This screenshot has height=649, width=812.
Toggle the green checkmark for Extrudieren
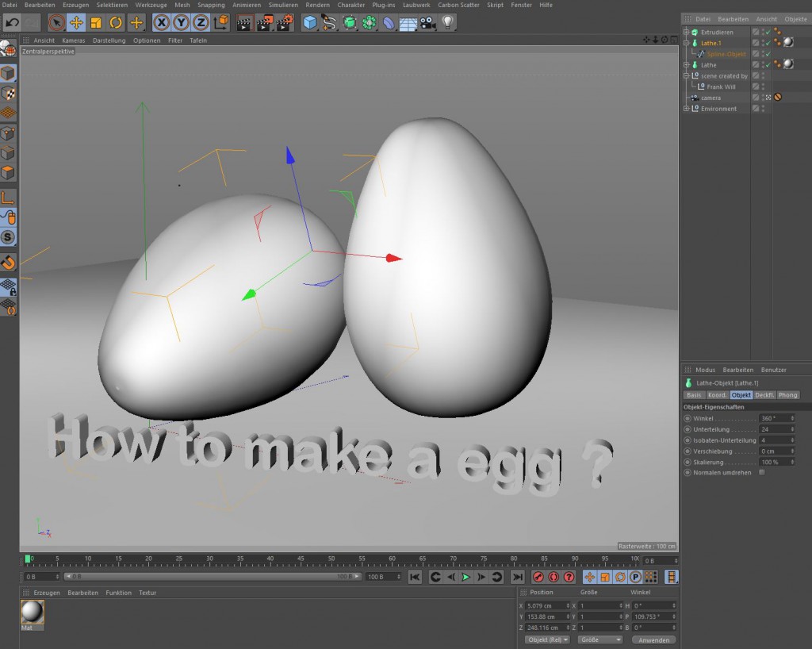767,32
